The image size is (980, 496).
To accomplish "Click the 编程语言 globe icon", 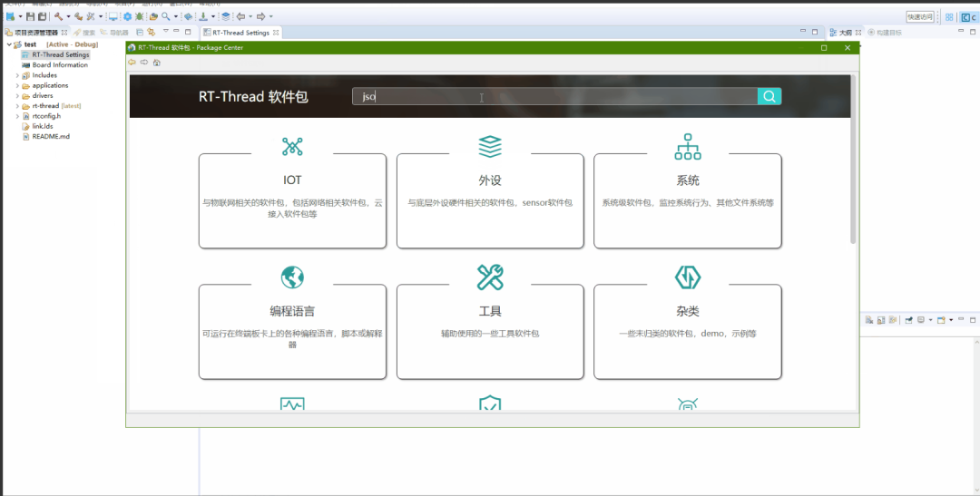I will pyautogui.click(x=292, y=277).
